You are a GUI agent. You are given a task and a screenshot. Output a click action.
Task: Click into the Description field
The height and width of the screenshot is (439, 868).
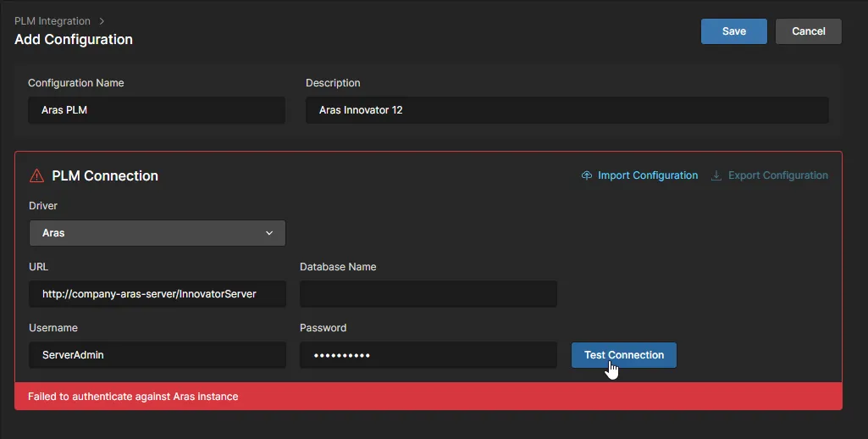pyautogui.click(x=567, y=110)
